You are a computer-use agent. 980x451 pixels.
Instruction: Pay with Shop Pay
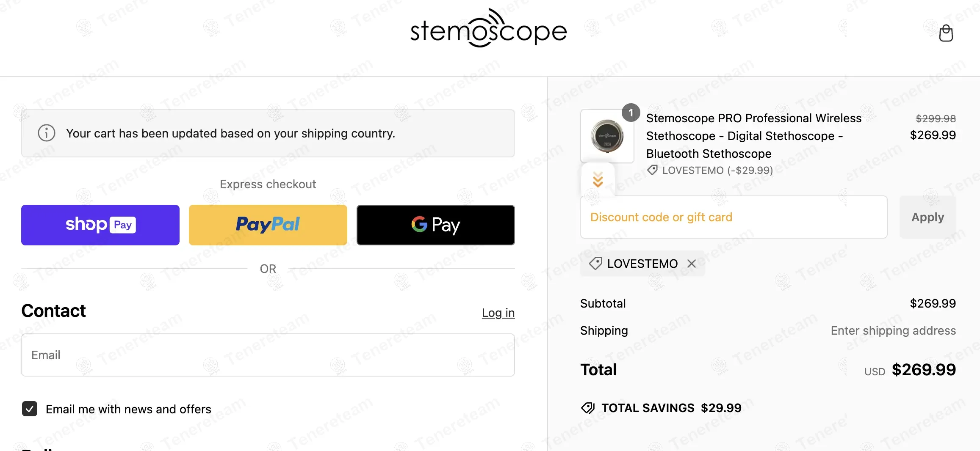point(100,225)
